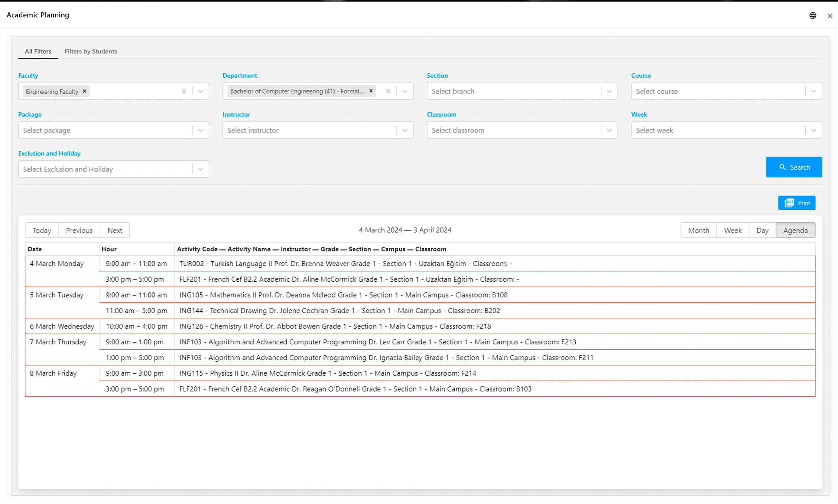Image resolution: width=838 pixels, height=504 pixels.
Task: Expand the Select Exclusion and Holiday dropdown
Action: (x=201, y=169)
